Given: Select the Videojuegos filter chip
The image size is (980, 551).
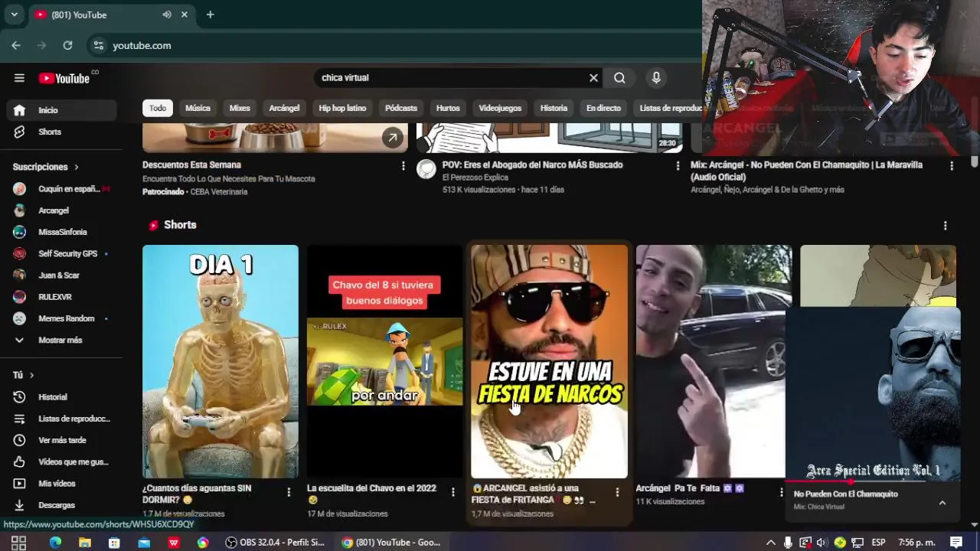Looking at the screenshot, I should pos(500,108).
